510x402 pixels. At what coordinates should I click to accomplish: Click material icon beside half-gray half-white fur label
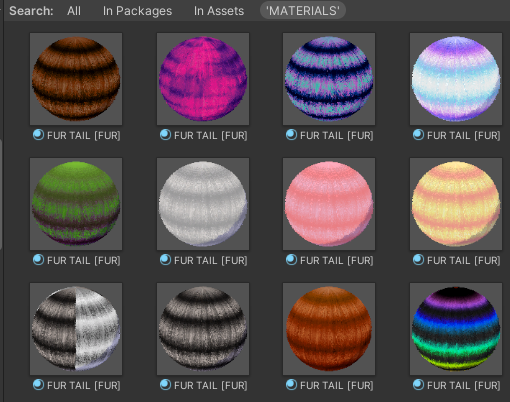click(x=38, y=385)
